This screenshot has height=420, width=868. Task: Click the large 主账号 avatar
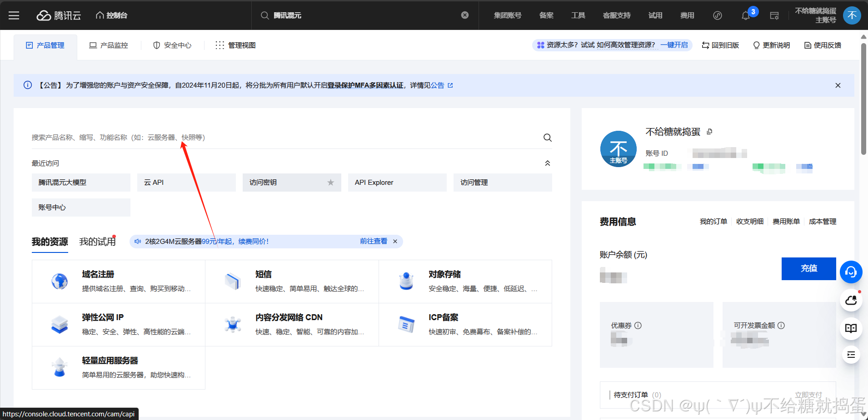(x=619, y=149)
